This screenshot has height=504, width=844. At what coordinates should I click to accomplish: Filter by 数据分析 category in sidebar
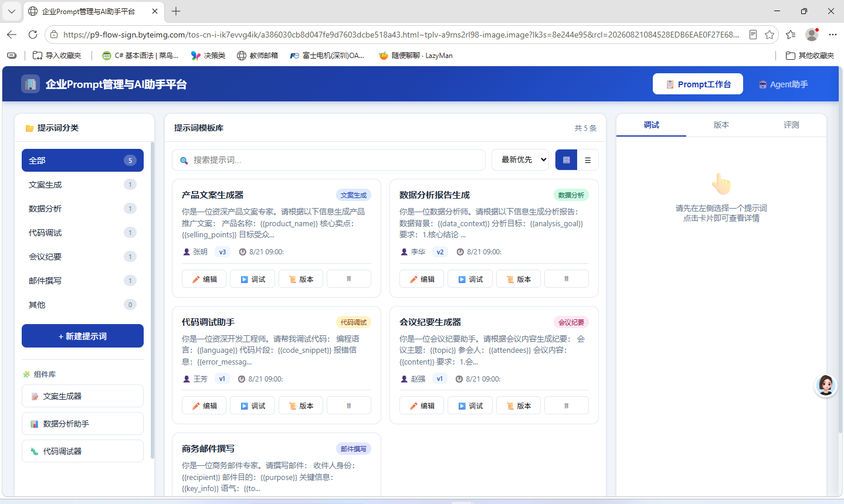[x=83, y=209]
